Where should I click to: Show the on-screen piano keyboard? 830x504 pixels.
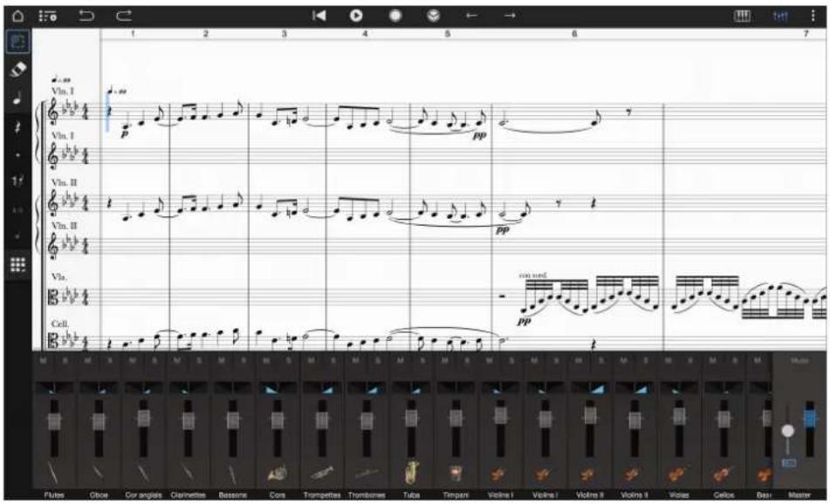[x=742, y=16]
